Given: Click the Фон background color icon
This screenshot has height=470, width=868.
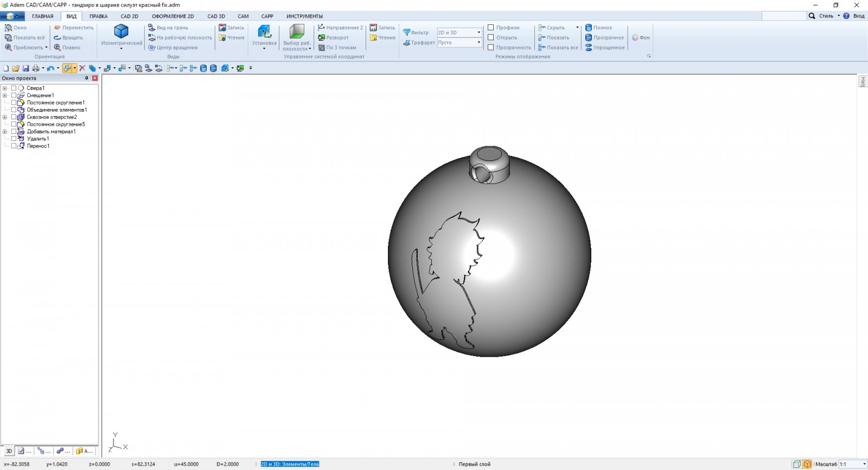Looking at the screenshot, I should tap(641, 37).
